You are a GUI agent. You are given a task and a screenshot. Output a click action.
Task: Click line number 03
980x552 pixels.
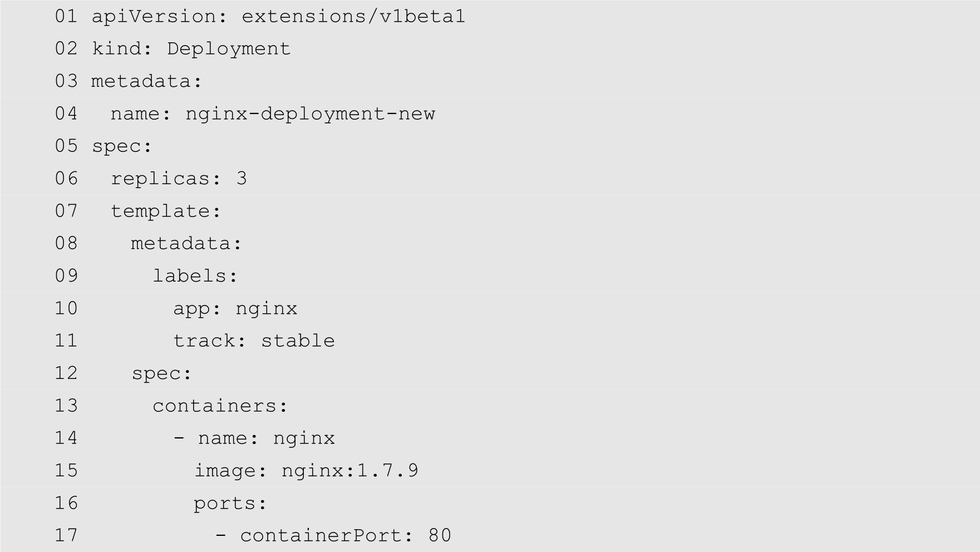(x=66, y=81)
